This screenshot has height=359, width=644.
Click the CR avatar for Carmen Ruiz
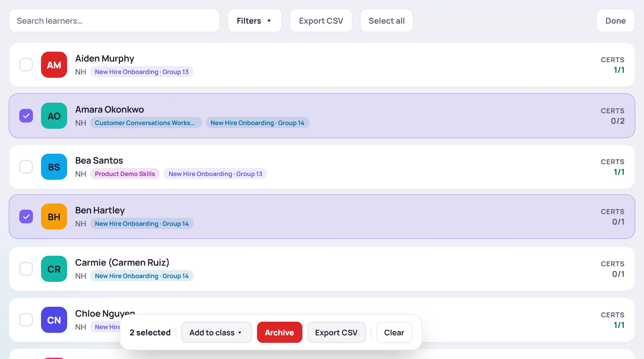point(54,269)
